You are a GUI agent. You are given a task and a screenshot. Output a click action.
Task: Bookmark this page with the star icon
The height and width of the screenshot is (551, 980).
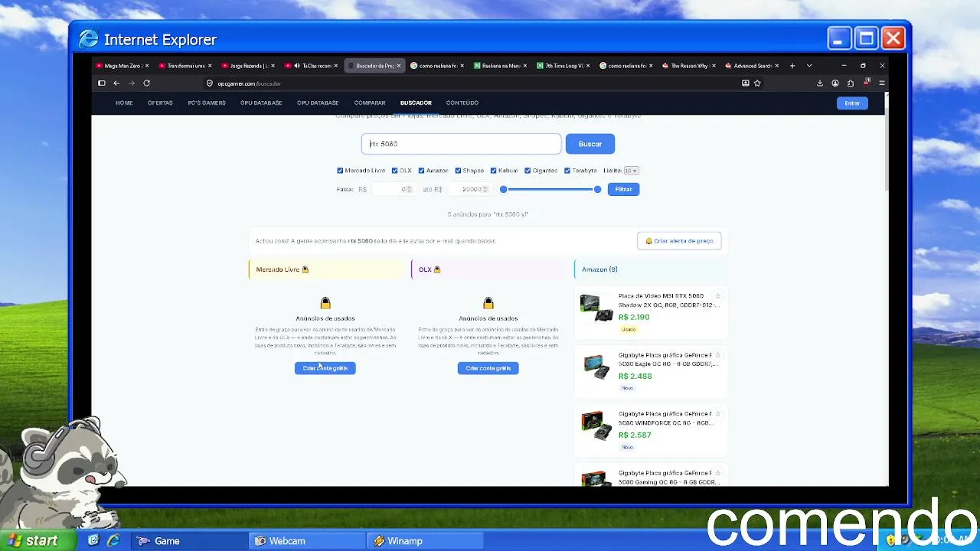tap(757, 83)
